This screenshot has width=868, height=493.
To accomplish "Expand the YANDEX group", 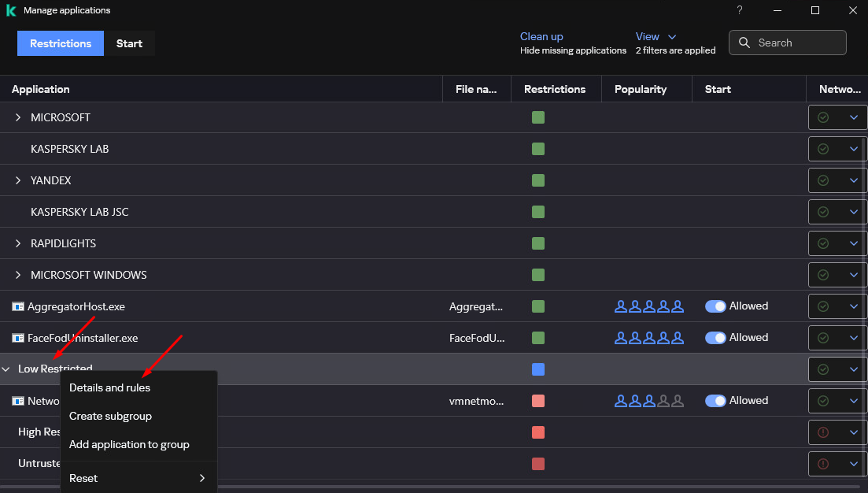I will pyautogui.click(x=18, y=180).
